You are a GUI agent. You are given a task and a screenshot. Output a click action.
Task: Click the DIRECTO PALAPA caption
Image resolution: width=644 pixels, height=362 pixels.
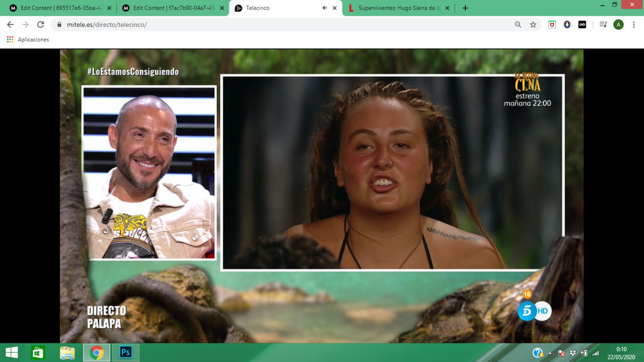pos(106,317)
